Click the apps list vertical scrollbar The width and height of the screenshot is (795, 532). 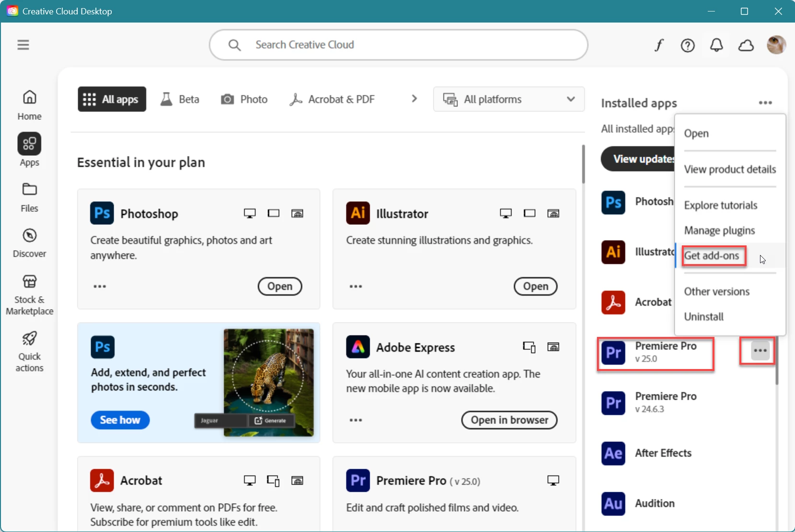[583, 164]
